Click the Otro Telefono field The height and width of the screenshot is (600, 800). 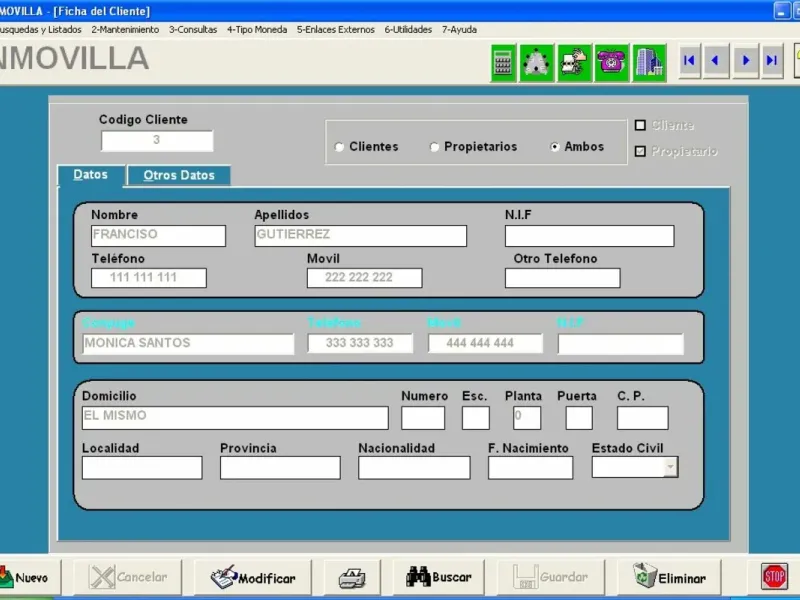click(x=563, y=278)
